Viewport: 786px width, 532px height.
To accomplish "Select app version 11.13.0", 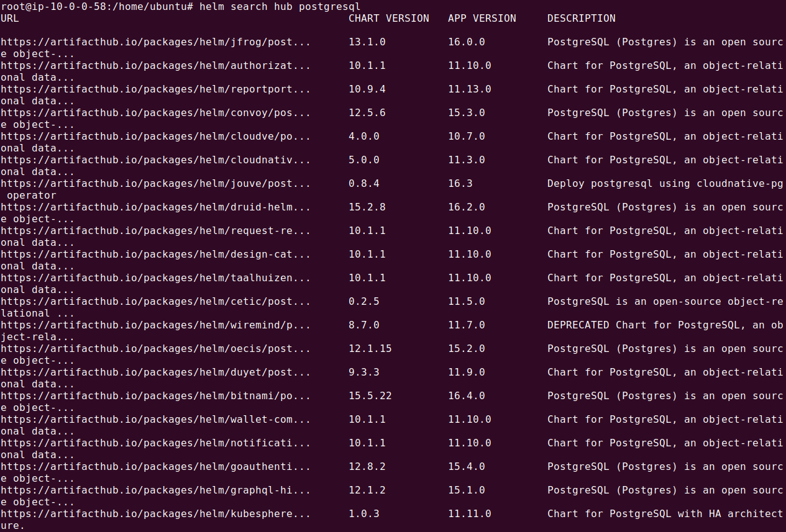I will point(470,89).
